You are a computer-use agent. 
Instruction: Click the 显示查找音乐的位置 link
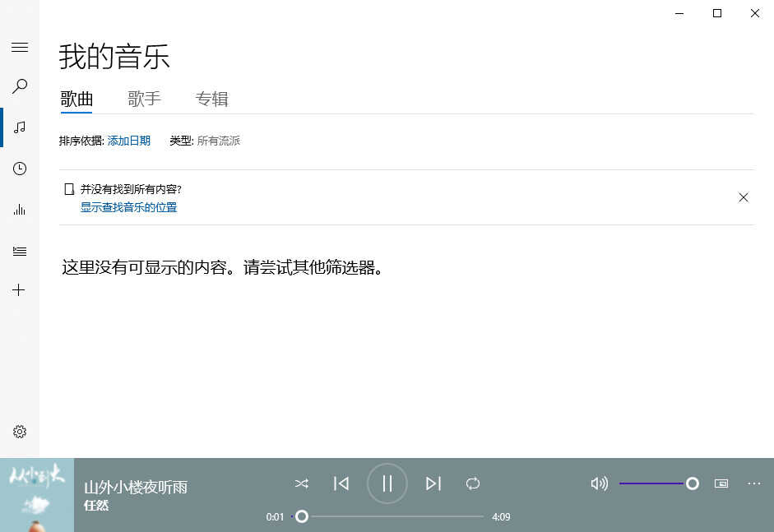point(129,207)
